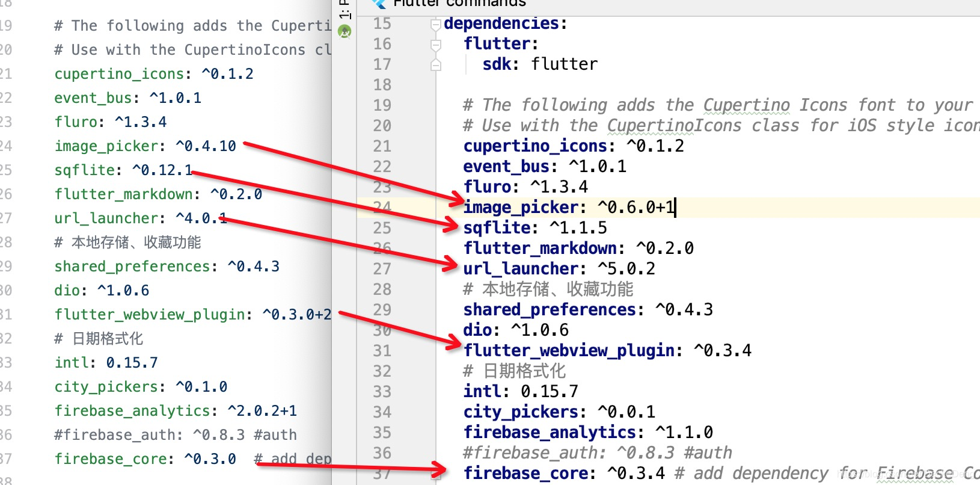Image resolution: width=980 pixels, height=485 pixels.
Task: Click the 'flutter_webview_plugin: ^0.3.4' line
Action: (x=607, y=351)
